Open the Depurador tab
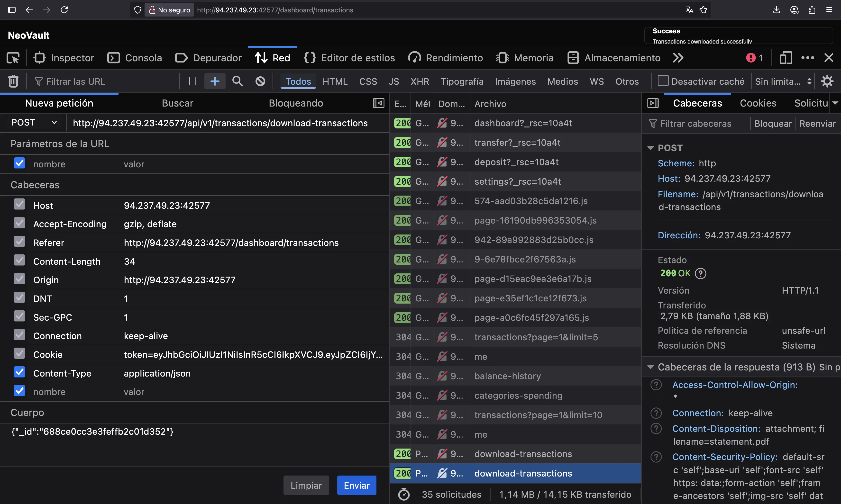This screenshot has width=841, height=504. click(x=209, y=58)
